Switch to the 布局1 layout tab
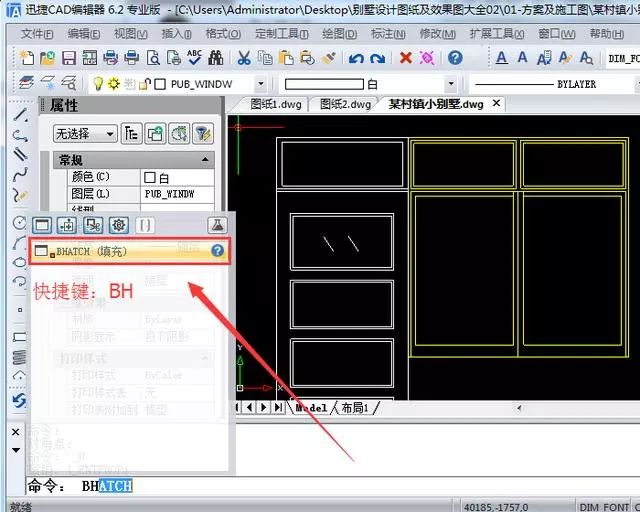This screenshot has width=640, height=512. pyautogui.click(x=354, y=407)
